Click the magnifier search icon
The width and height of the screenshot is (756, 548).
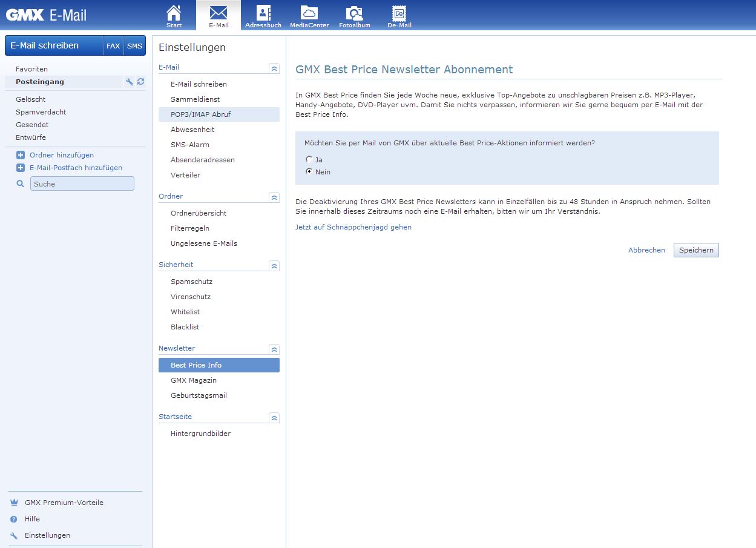[x=21, y=183]
